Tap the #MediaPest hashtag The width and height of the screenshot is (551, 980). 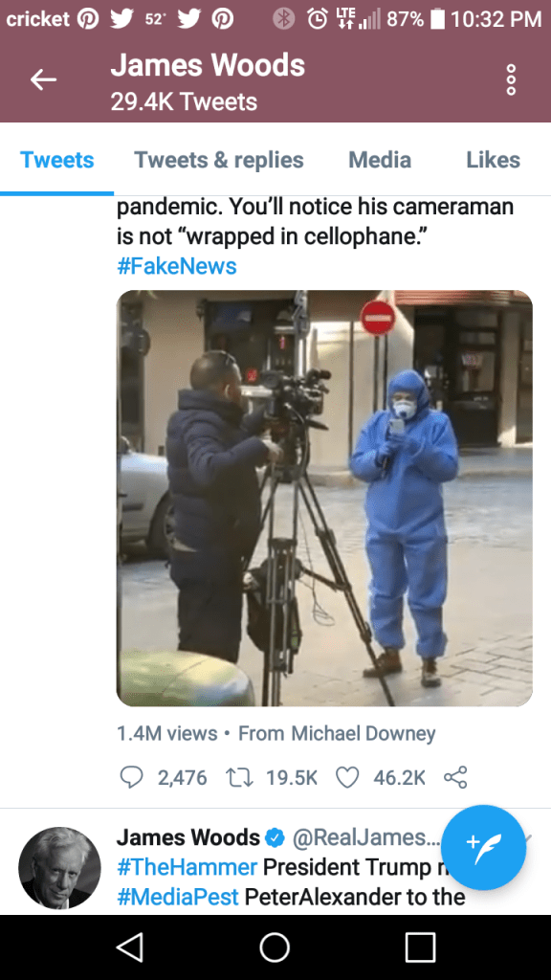178,897
